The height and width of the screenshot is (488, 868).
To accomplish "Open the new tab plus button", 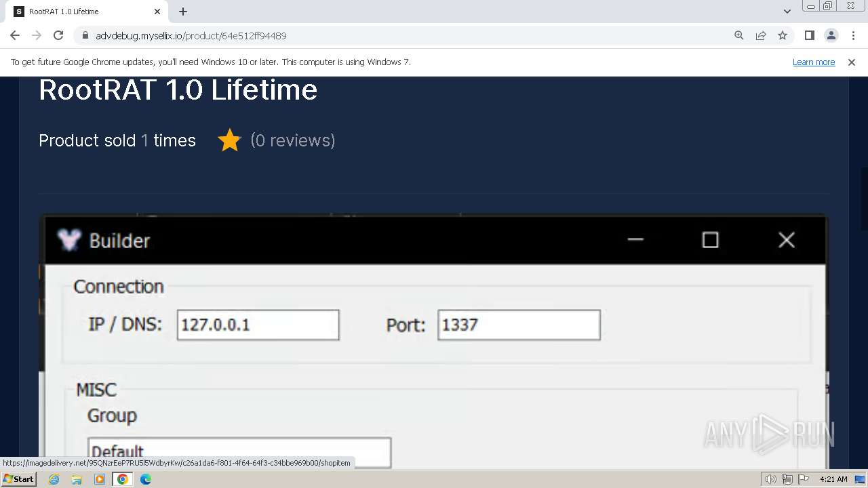I will pos(183,12).
